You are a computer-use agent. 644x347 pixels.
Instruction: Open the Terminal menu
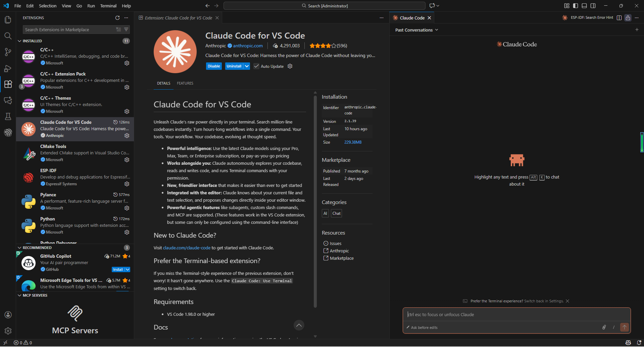click(108, 6)
